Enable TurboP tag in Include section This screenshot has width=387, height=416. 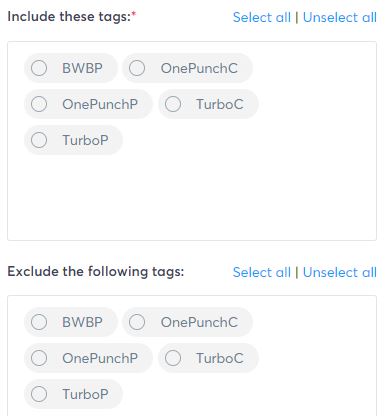[x=39, y=140]
